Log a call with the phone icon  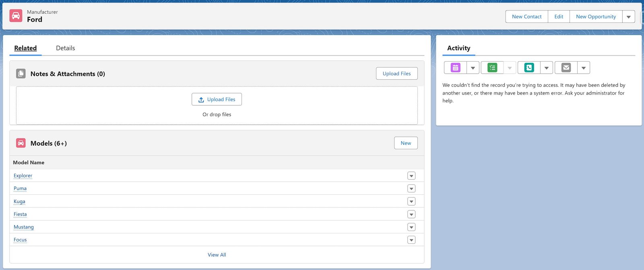(x=529, y=68)
